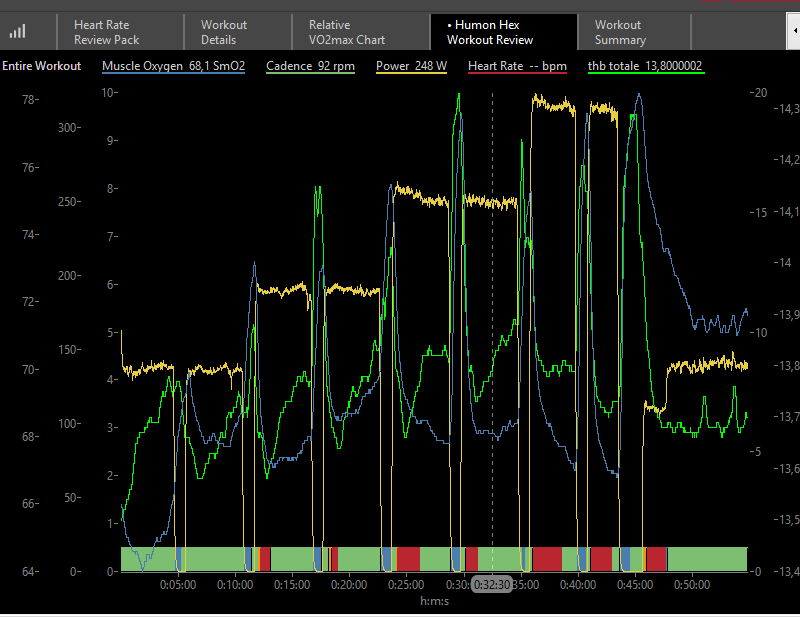Click the last green zone segment at workout end
This screenshot has width=800, height=617.
coord(707,559)
